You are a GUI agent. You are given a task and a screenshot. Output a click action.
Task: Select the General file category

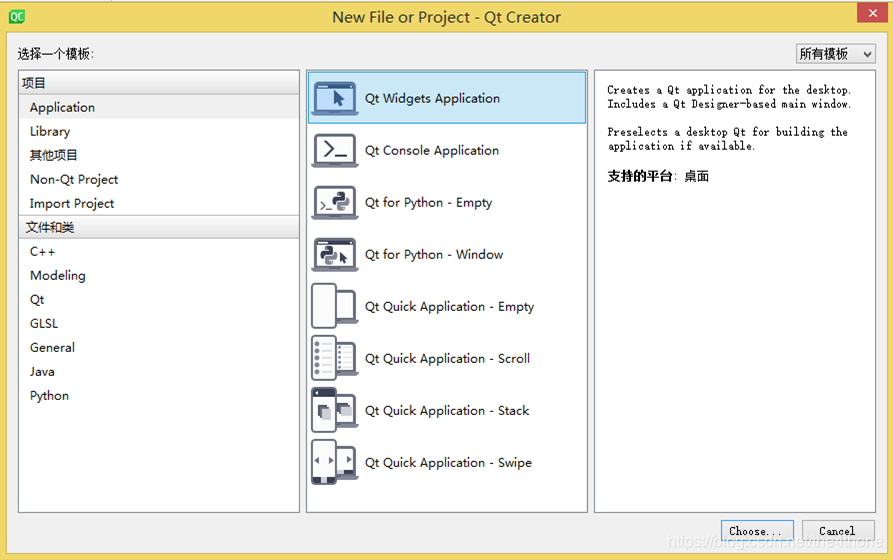tap(159, 347)
